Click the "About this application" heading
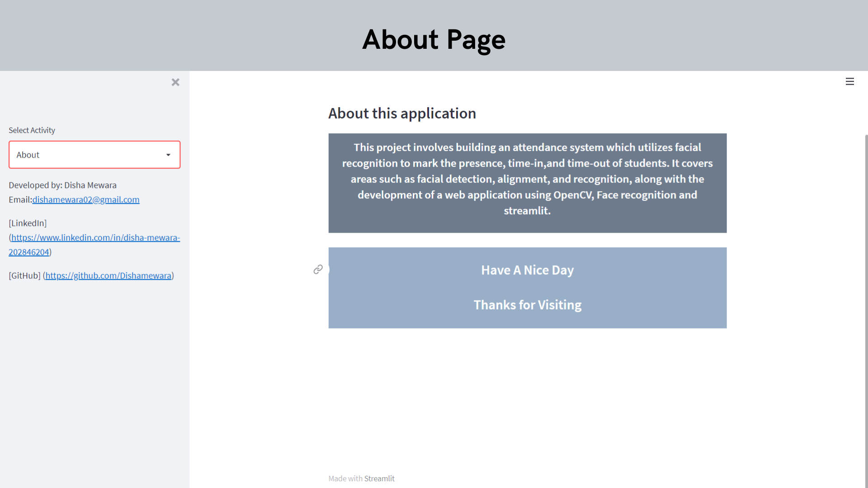The image size is (868, 488). (x=402, y=113)
